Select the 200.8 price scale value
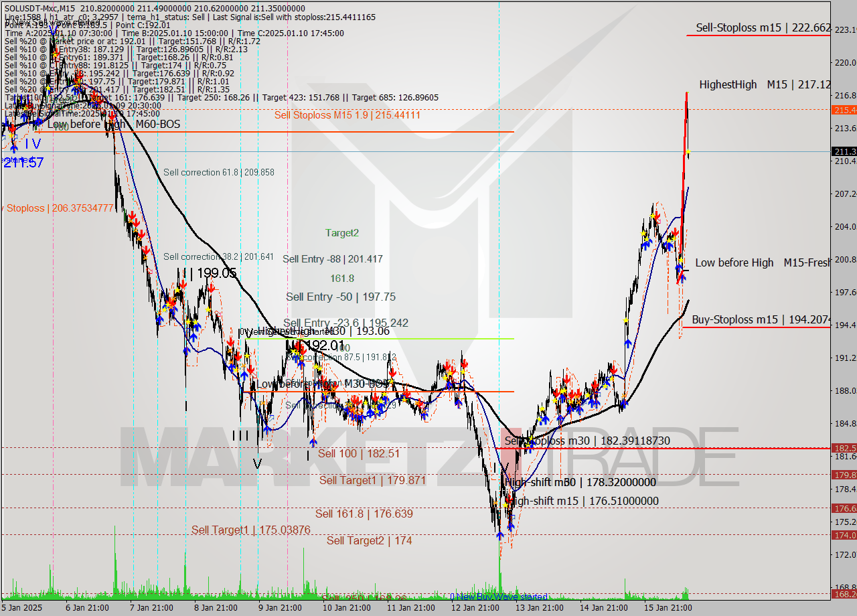This screenshot has height=616, width=857. pyautogui.click(x=844, y=259)
